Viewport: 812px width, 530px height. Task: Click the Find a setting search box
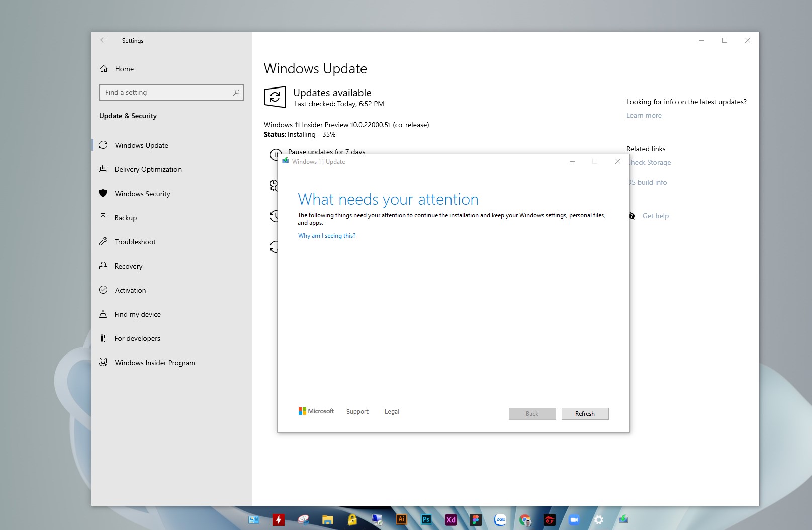(171, 93)
